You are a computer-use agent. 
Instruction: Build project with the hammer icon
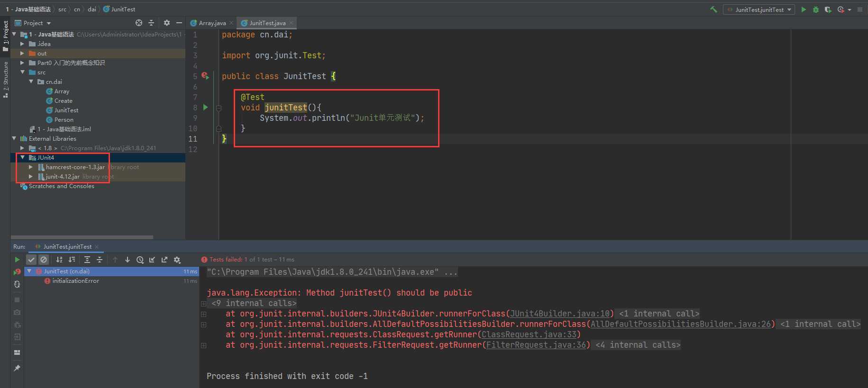coord(713,9)
